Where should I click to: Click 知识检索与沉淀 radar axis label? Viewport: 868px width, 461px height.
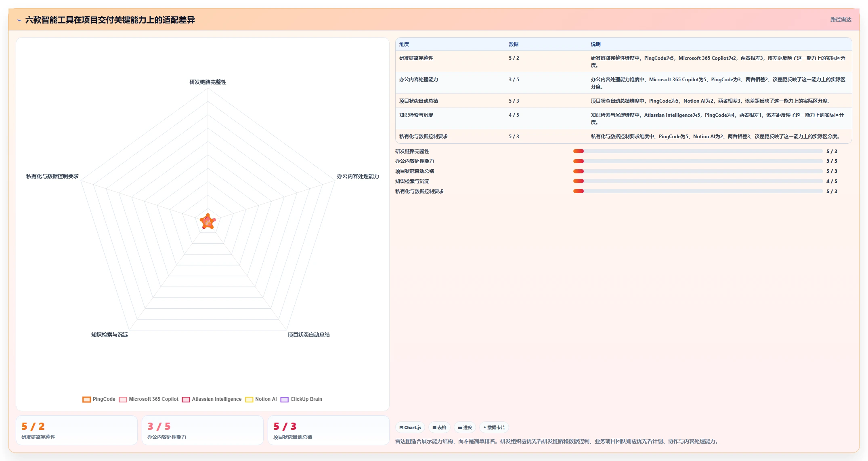(x=110, y=335)
